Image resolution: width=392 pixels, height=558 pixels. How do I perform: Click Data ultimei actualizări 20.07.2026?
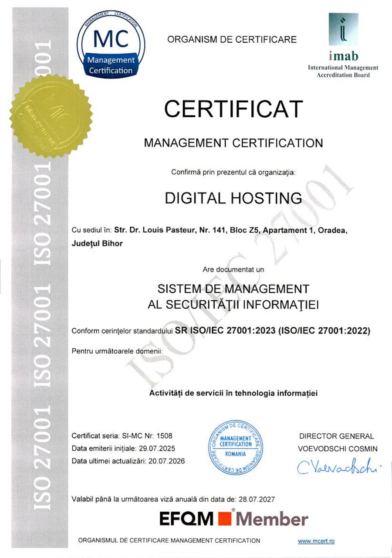click(128, 461)
